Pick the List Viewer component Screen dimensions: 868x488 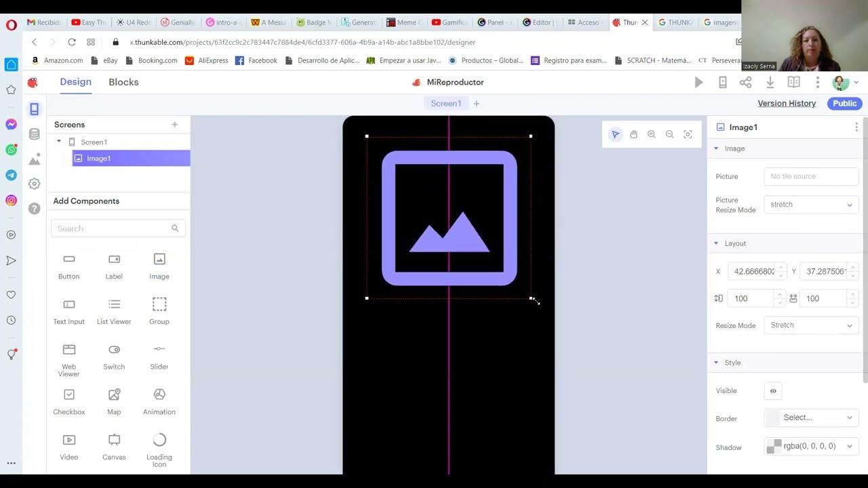coord(114,312)
